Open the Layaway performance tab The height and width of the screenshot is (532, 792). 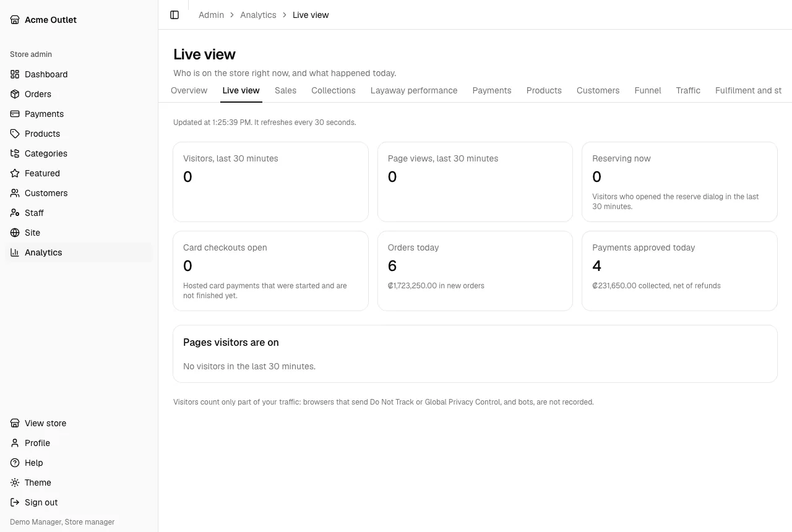click(414, 90)
